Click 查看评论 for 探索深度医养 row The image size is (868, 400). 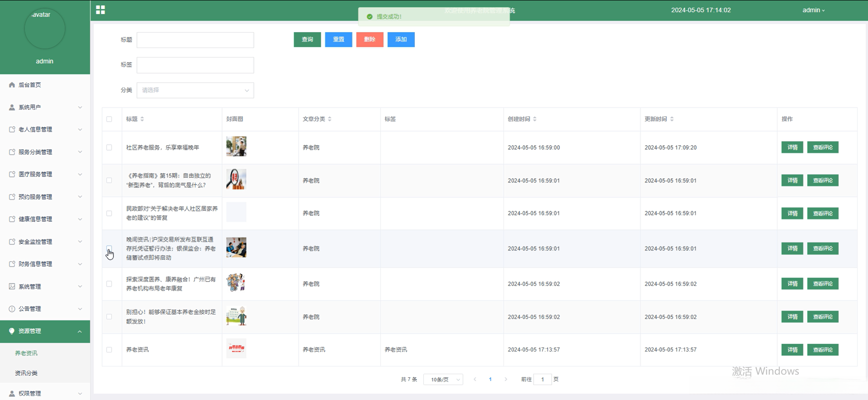coord(823,284)
